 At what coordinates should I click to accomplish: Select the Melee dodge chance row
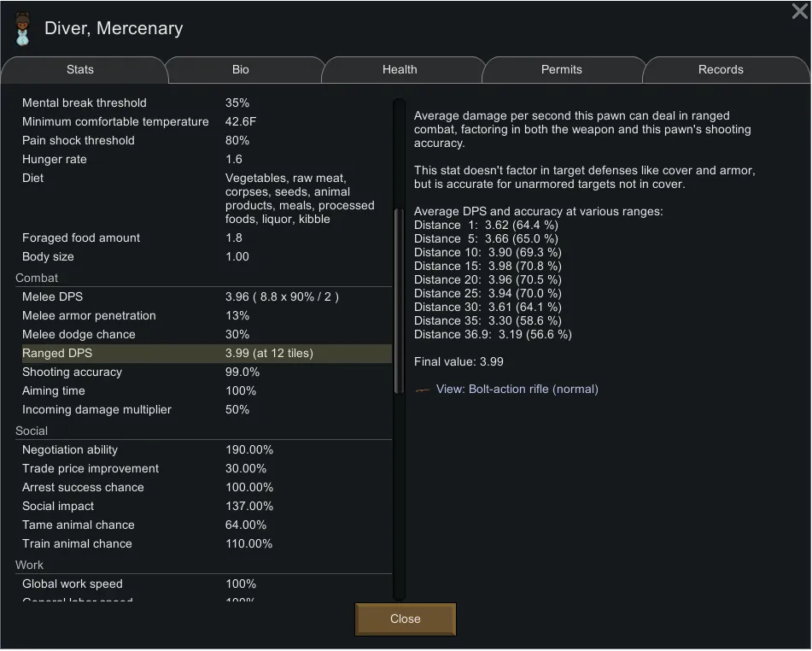click(x=205, y=335)
